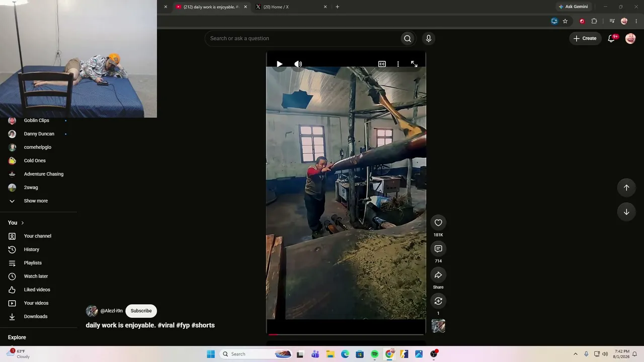
Task: Open Microsoft Store from the taskbar
Action: [360, 354]
